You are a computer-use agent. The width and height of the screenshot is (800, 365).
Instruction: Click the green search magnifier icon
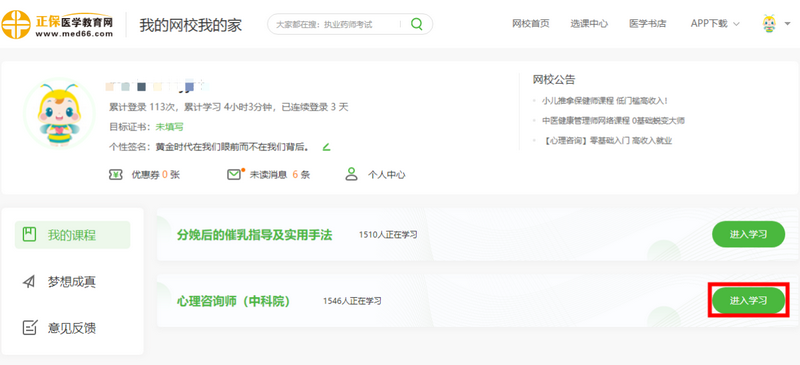(x=417, y=24)
